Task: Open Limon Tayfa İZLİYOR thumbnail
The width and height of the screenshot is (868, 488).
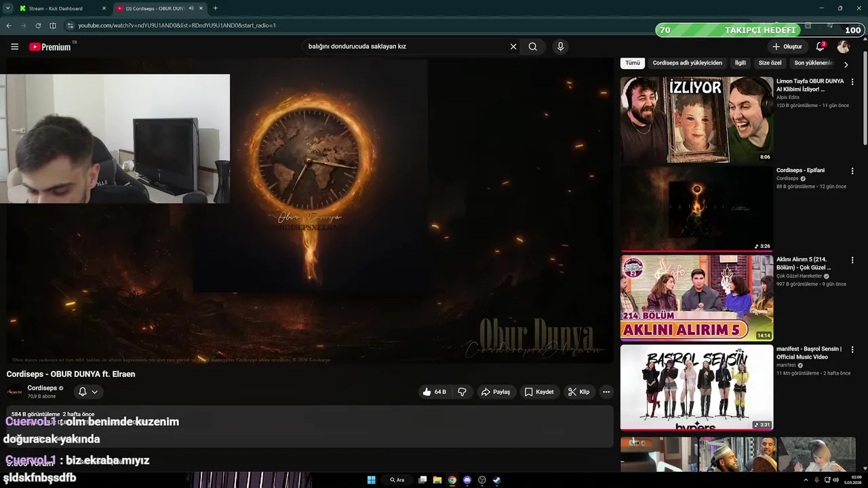Action: coord(696,119)
